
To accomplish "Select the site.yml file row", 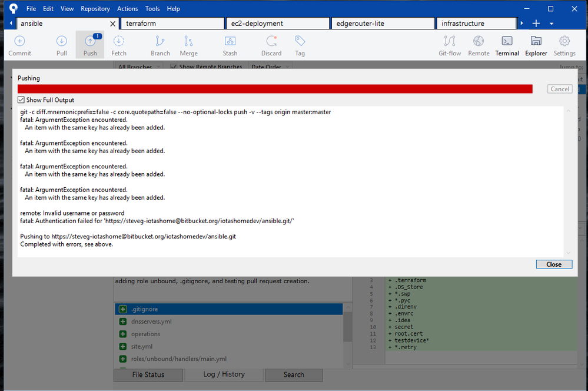I will [229, 346].
